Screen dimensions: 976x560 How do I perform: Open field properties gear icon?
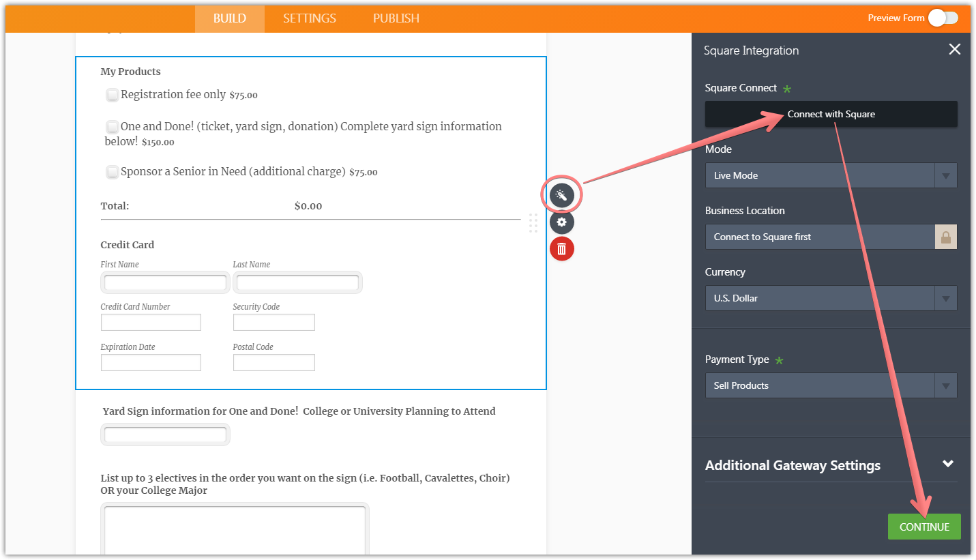click(x=562, y=222)
